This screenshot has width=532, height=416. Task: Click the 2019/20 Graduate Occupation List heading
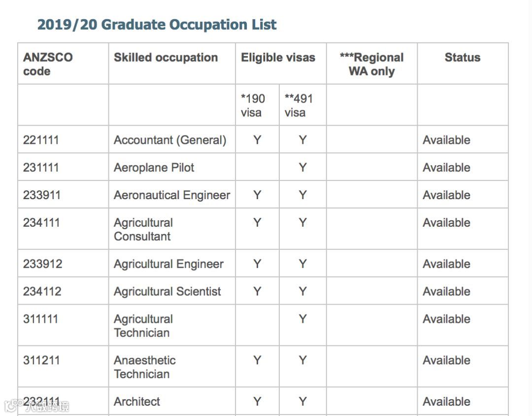[x=157, y=25]
